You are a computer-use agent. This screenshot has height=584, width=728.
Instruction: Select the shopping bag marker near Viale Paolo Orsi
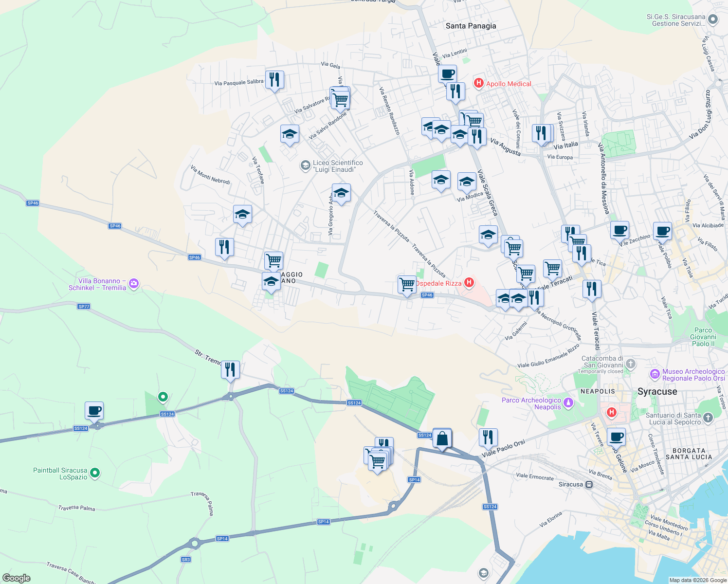[442, 437]
